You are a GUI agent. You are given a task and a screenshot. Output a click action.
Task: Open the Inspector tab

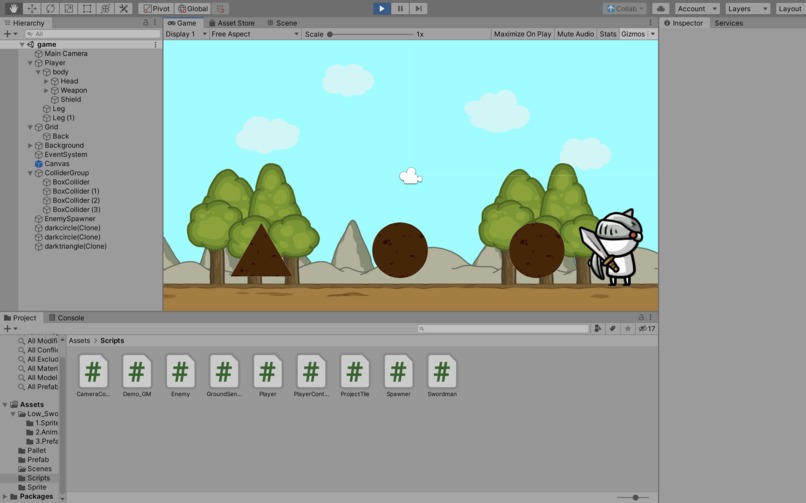(x=684, y=23)
